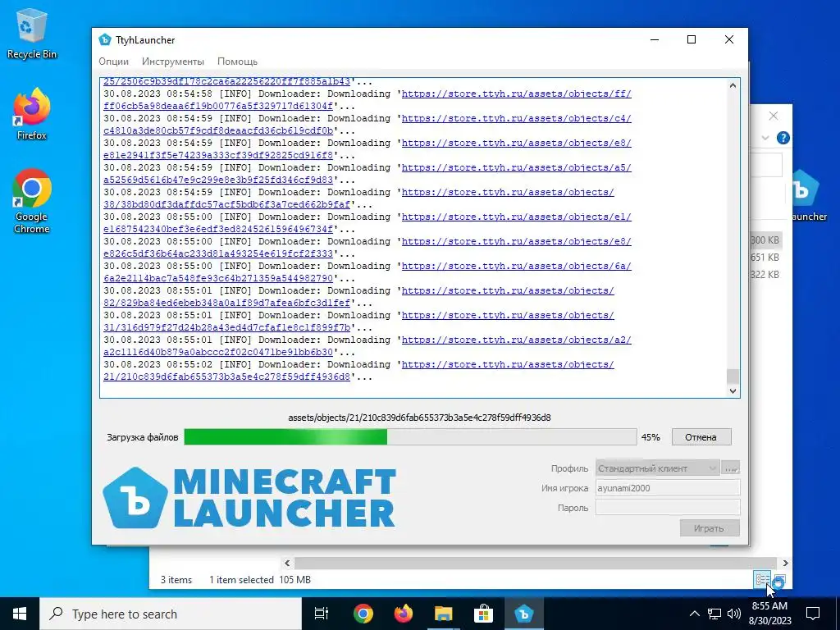Open network tray icon
Image resolution: width=840 pixels, height=630 pixels.
click(x=714, y=614)
